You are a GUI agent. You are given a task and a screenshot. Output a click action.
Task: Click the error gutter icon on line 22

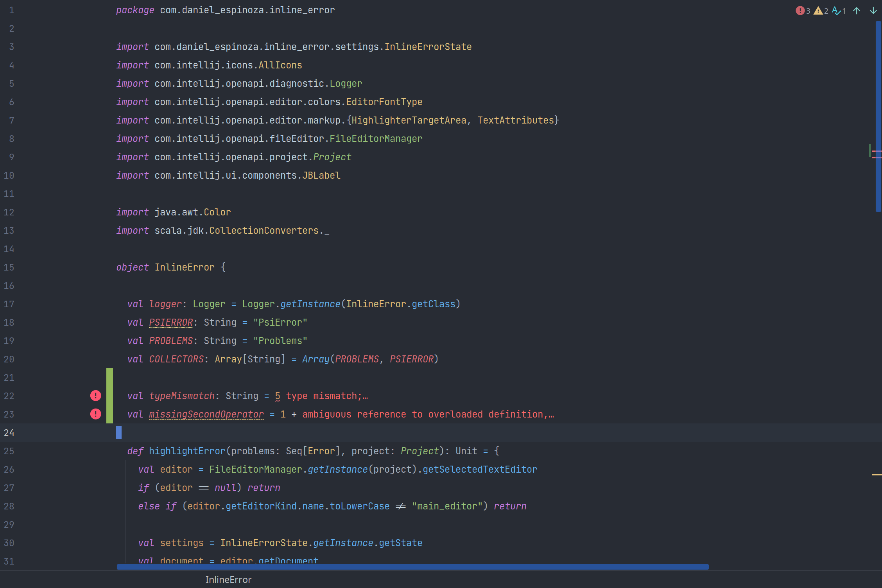95,396
